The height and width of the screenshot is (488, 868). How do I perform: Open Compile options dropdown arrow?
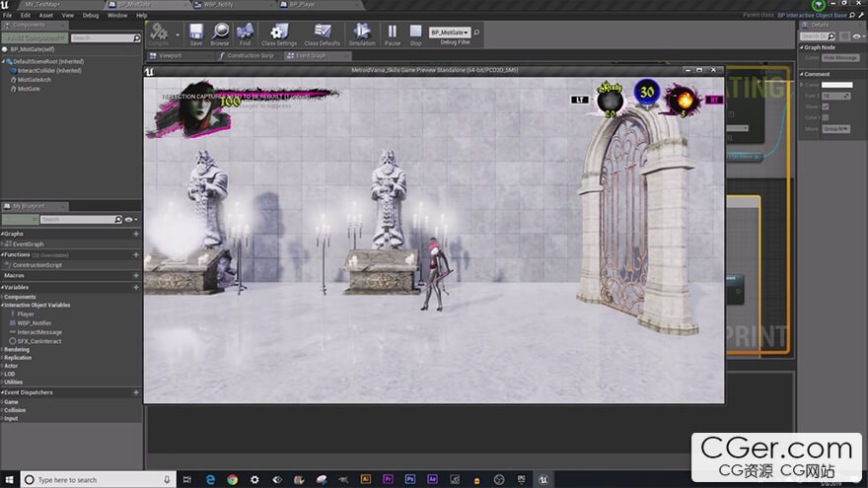pos(178,35)
